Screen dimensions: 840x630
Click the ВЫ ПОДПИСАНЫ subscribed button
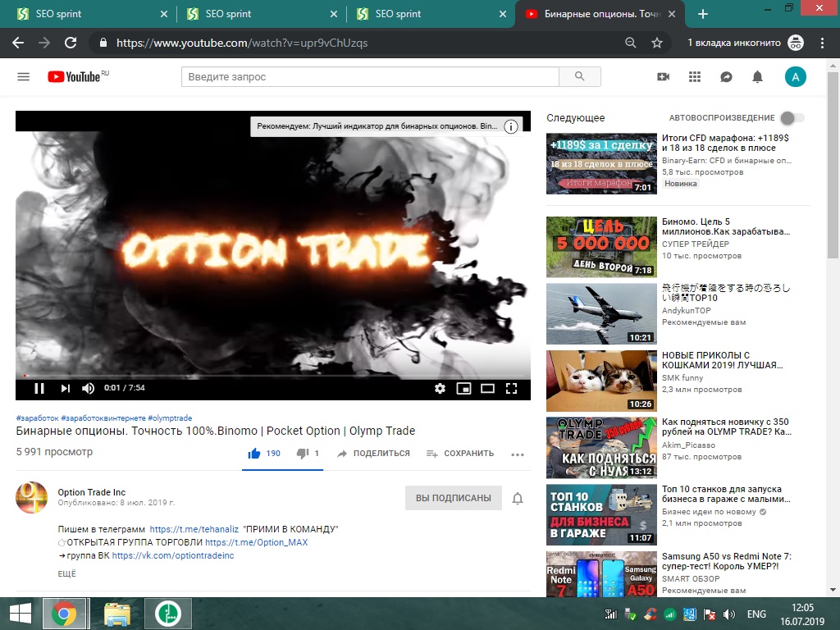click(x=453, y=498)
